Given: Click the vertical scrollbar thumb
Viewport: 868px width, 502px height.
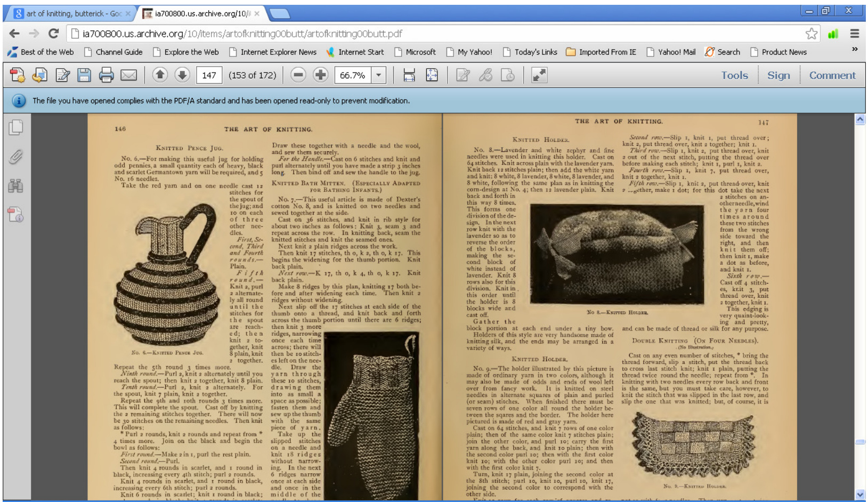Looking at the screenshot, I should [860, 442].
